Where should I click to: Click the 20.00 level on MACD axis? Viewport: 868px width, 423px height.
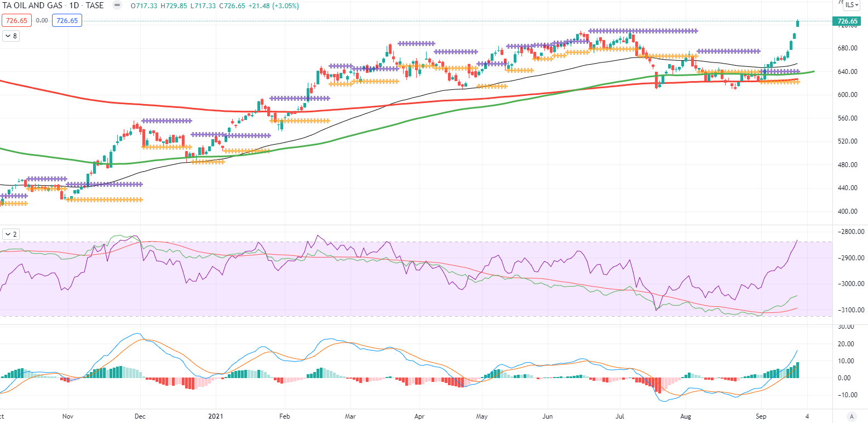846,344
